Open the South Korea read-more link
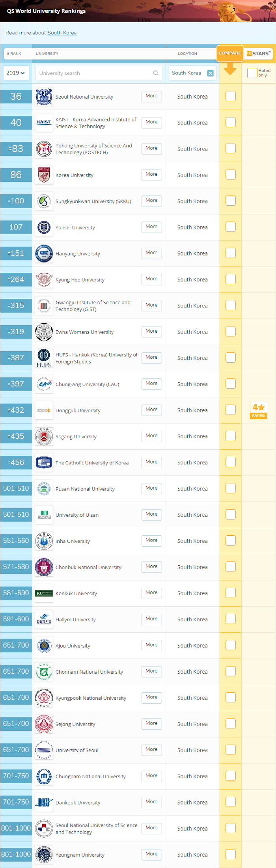 tap(62, 33)
